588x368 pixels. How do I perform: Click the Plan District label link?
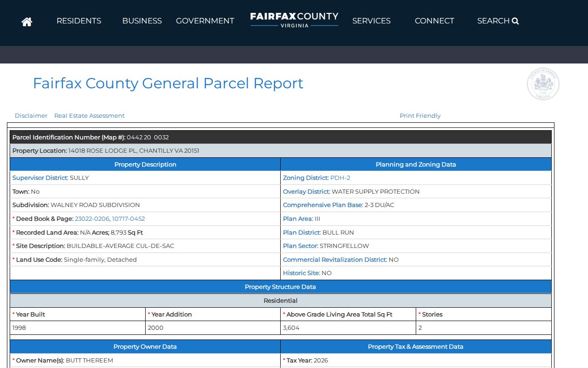coord(302,233)
